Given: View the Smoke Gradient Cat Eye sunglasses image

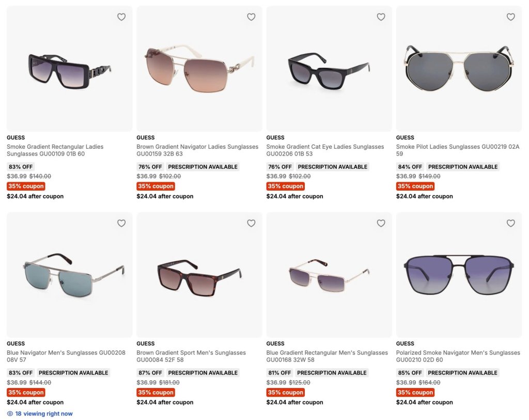Looking at the screenshot, I should pos(329,69).
